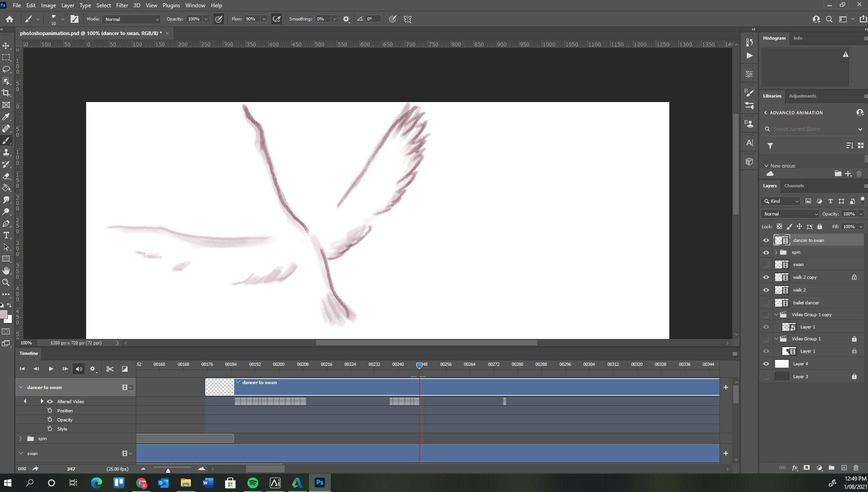The image size is (868, 492).
Task: Create a new layer in Layers panel
Action: point(844,468)
